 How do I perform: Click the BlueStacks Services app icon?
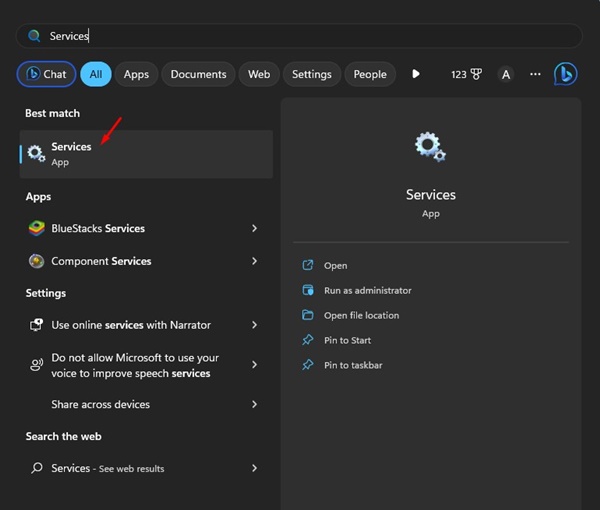tap(37, 228)
